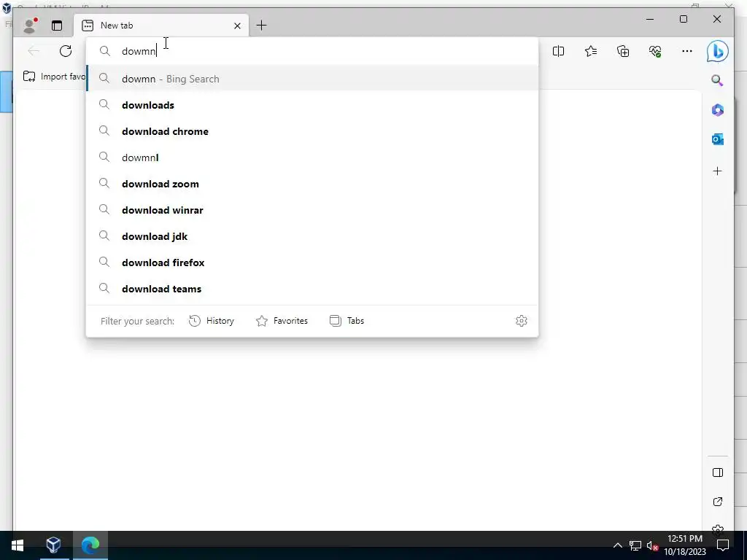Click the VirtualBox taskbar icon
Viewport: 747px width, 560px height.
(54, 545)
